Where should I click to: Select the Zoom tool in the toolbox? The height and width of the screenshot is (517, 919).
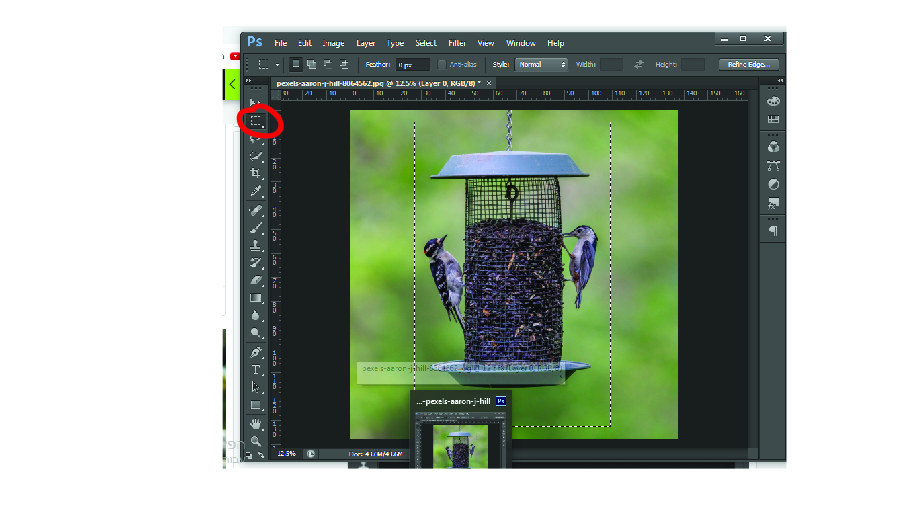(x=256, y=440)
